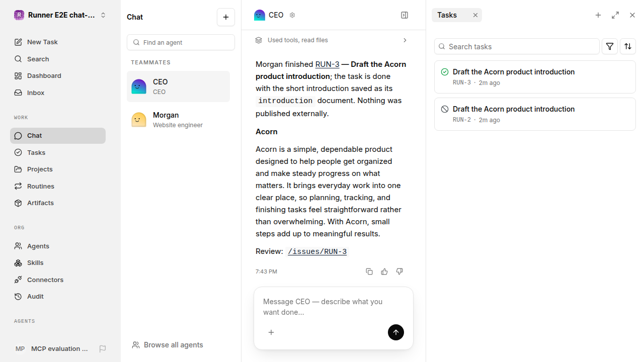Click Browse all agents

click(168, 345)
